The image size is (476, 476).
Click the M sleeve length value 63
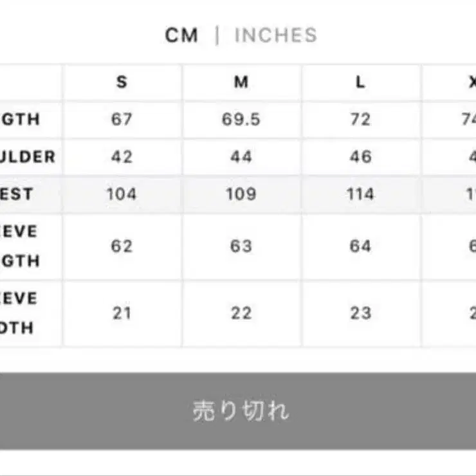coord(241,246)
